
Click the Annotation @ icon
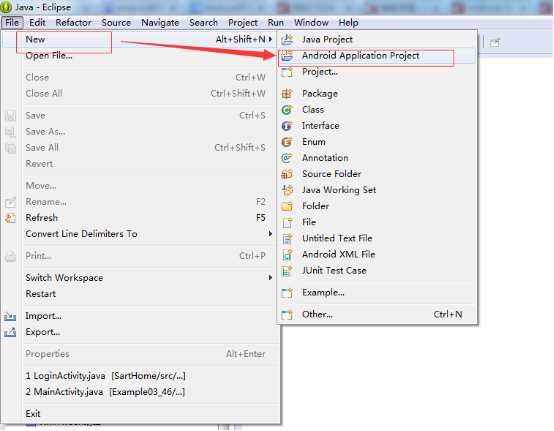287,158
